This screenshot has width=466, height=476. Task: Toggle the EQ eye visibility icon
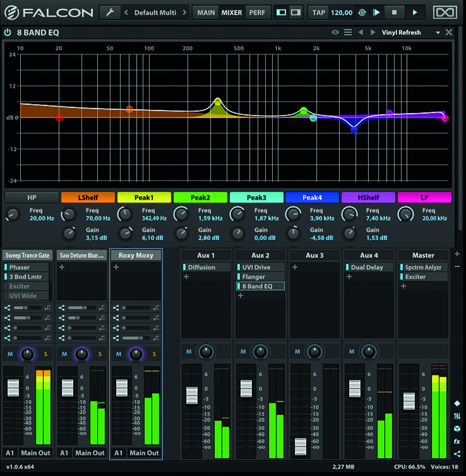335,32
